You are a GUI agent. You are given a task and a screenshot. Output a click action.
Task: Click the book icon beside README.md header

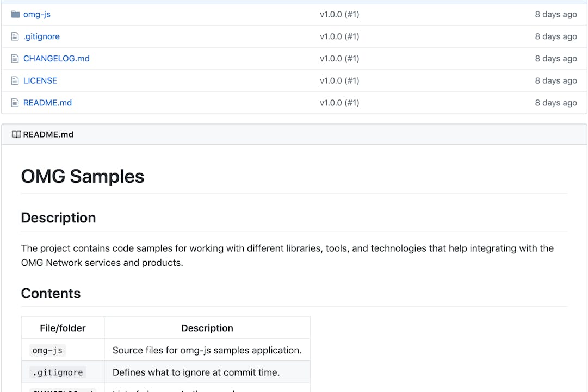[x=16, y=134]
